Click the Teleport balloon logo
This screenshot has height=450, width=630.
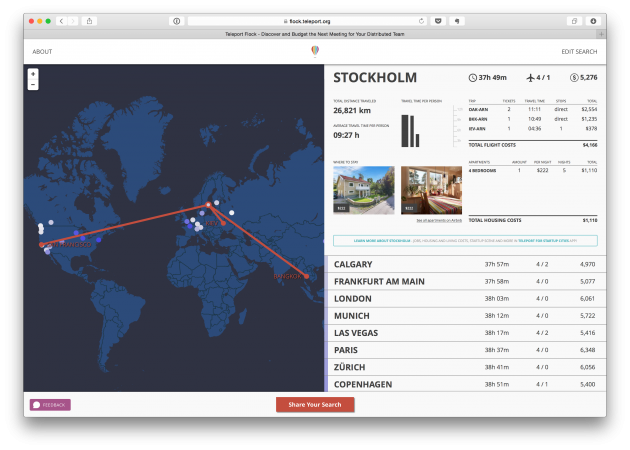316,51
